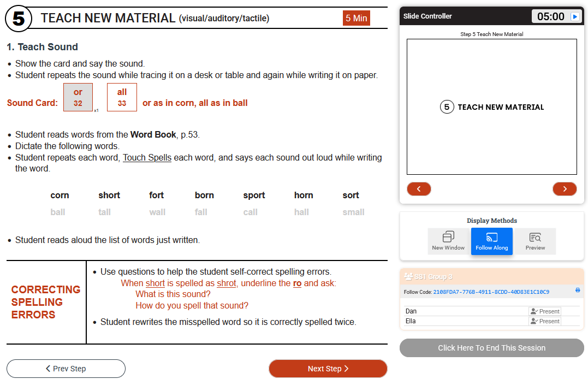Start the 05:00 timer play button

point(575,17)
